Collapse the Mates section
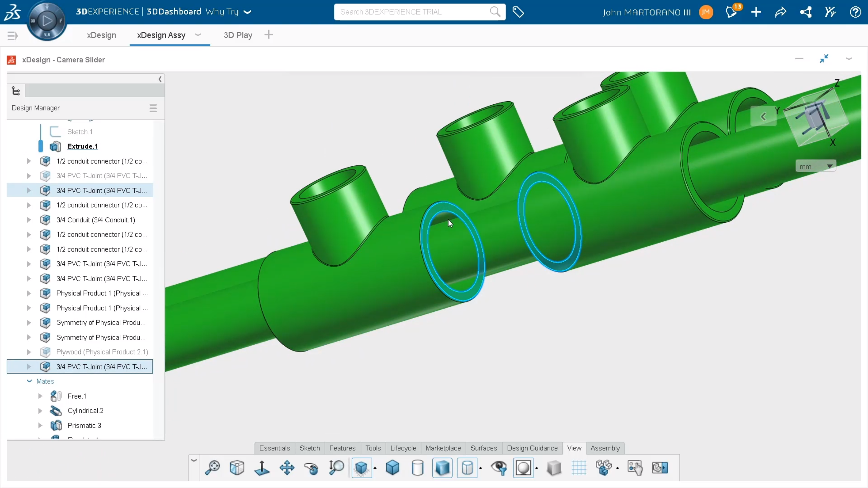Viewport: 868px width, 488px height. [x=29, y=381]
